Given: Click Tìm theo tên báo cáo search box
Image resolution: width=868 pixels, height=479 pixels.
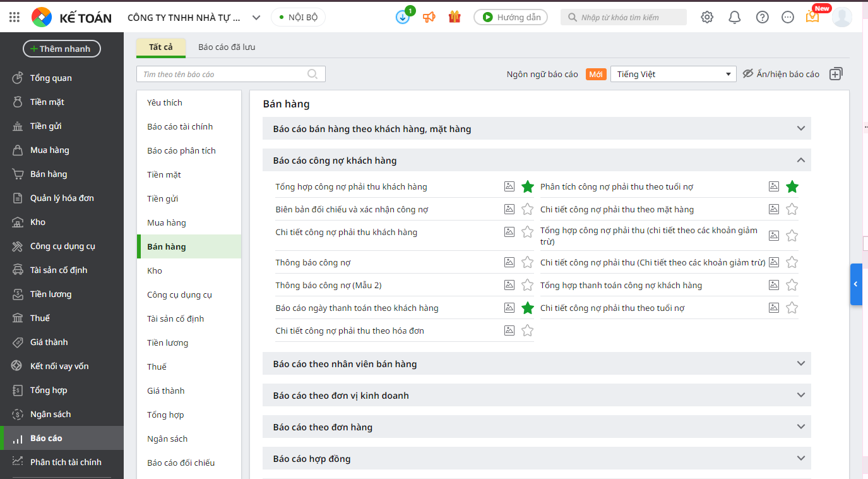Looking at the screenshot, I should 231,74.
